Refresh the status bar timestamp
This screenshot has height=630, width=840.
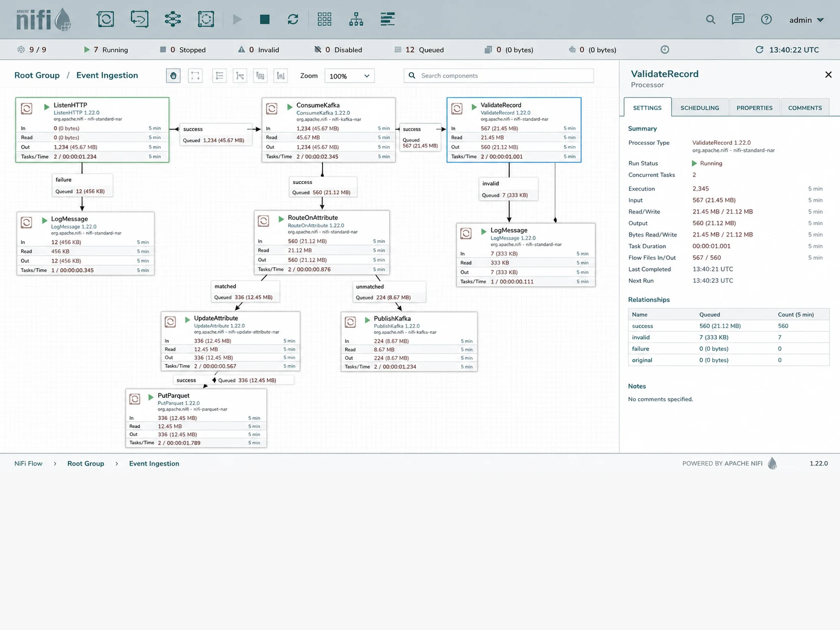pyautogui.click(x=759, y=49)
